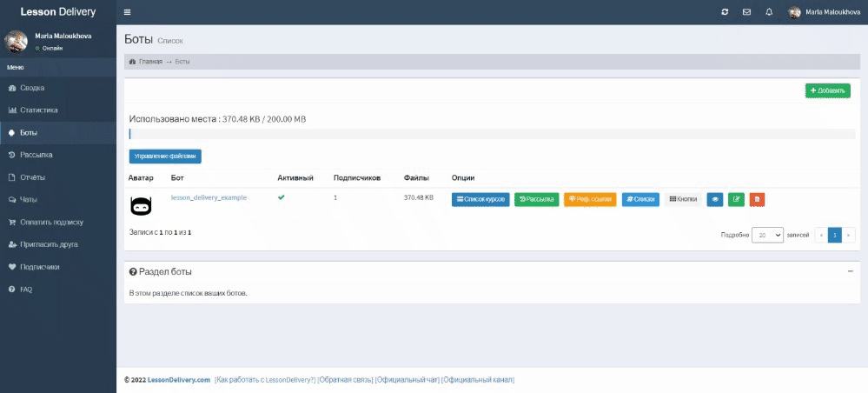Toggle the hamburger sidebar menu icon

[128, 12]
